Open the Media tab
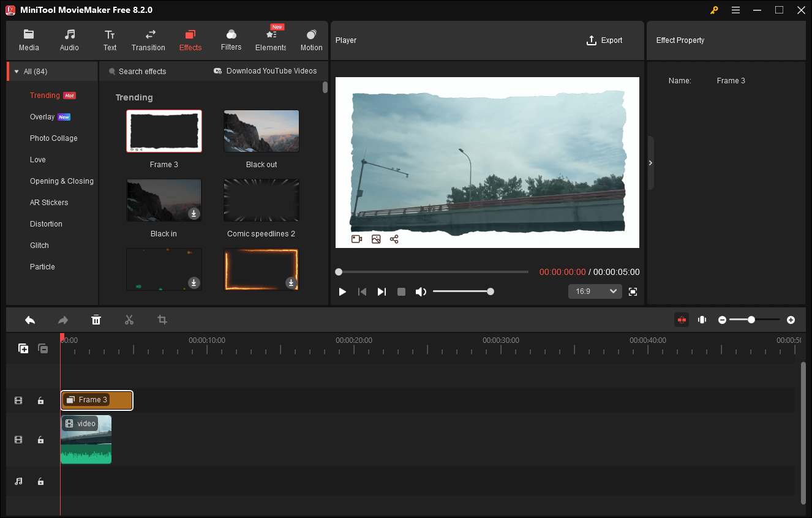 coord(29,40)
